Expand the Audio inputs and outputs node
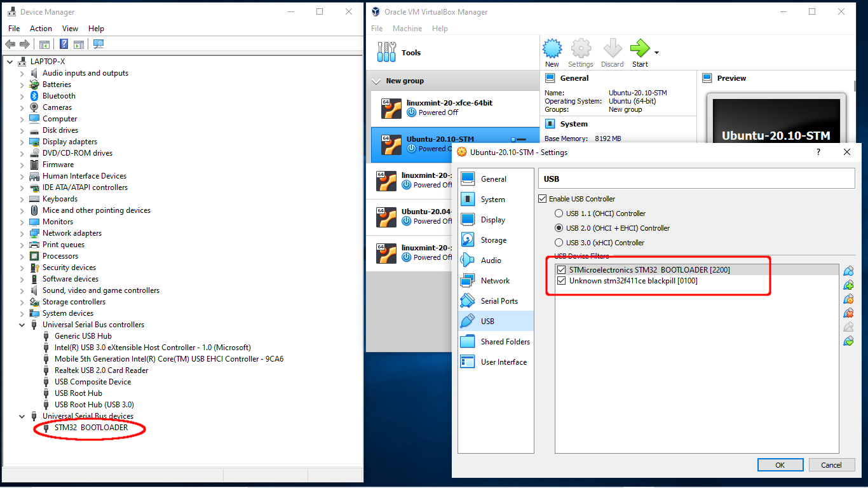Viewport: 868px width, 488px height. (22, 73)
